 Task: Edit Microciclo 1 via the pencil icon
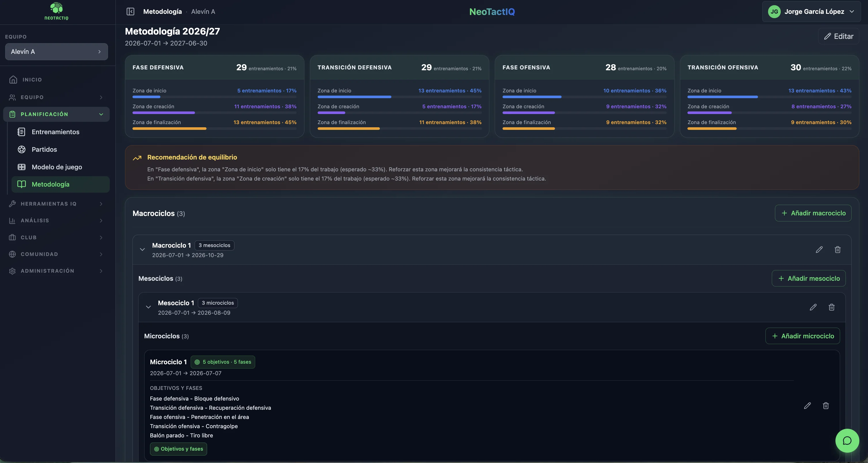pyautogui.click(x=807, y=405)
